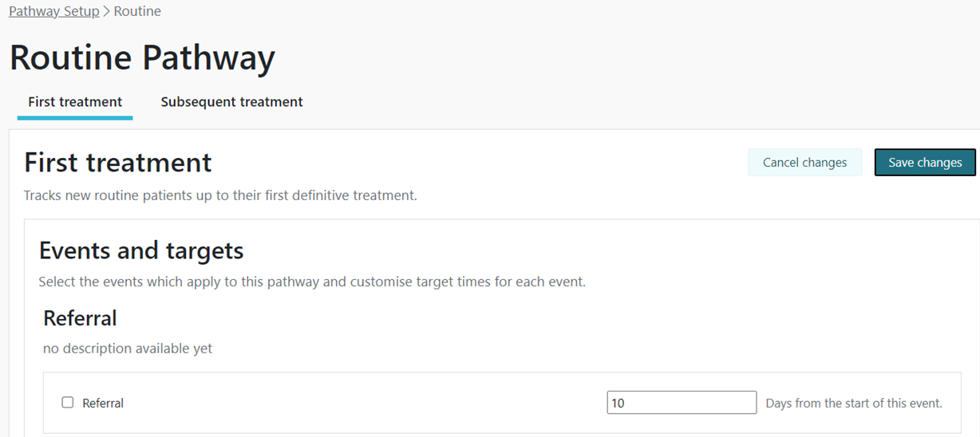Select the Routine breadcrumb item
The image size is (980, 437).
pos(137,11)
